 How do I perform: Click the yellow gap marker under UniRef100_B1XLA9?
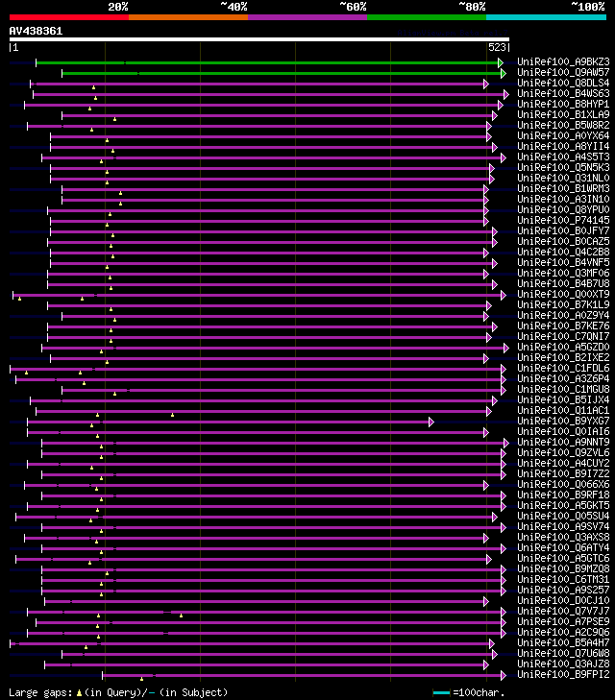114,119
